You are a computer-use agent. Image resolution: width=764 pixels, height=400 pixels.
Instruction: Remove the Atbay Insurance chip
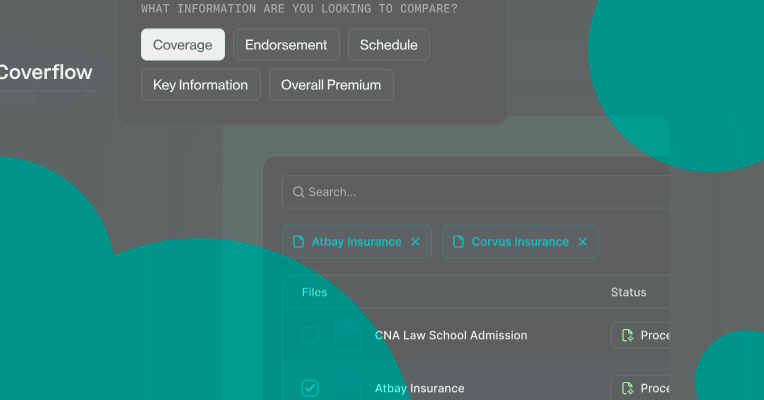pos(415,242)
